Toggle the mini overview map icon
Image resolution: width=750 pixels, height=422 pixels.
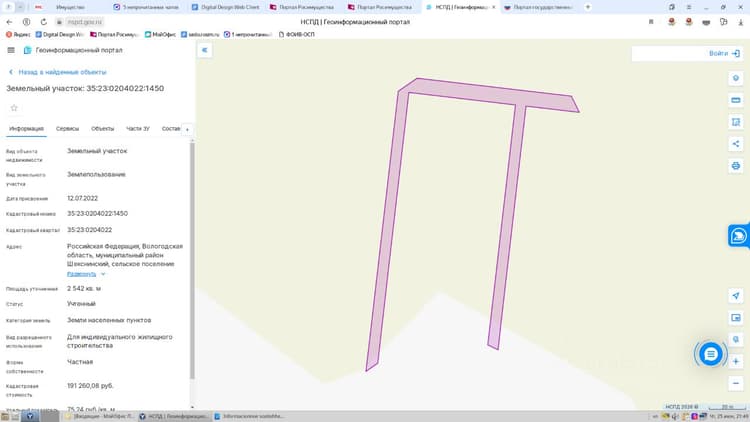tap(736, 318)
